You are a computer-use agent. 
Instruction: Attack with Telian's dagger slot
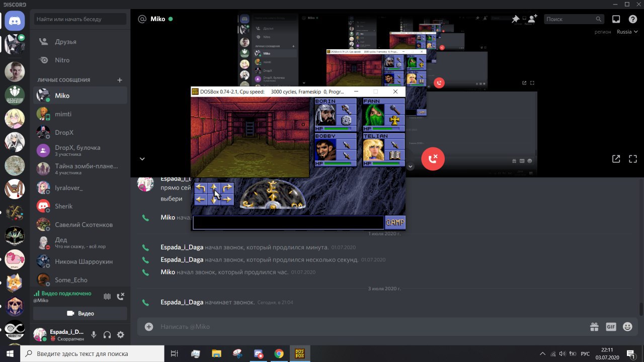click(x=395, y=144)
